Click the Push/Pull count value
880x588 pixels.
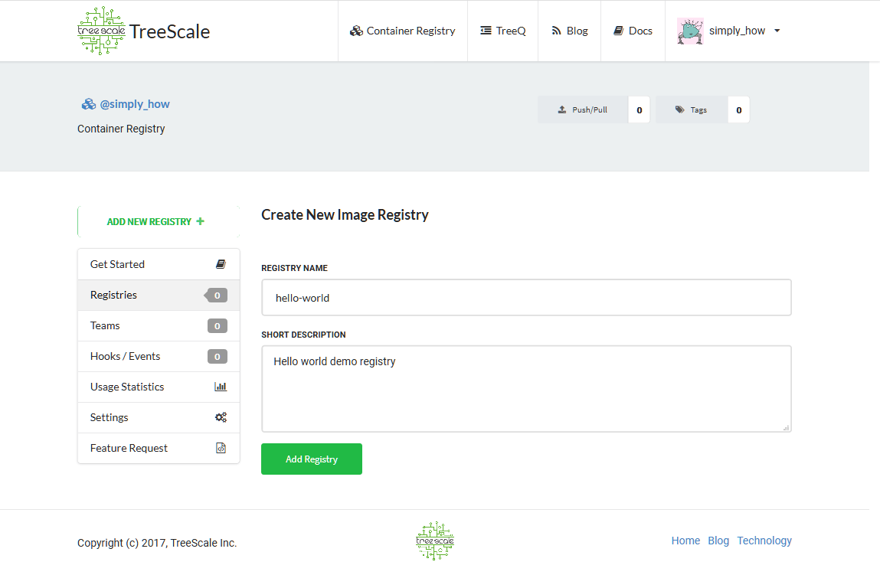tap(640, 110)
